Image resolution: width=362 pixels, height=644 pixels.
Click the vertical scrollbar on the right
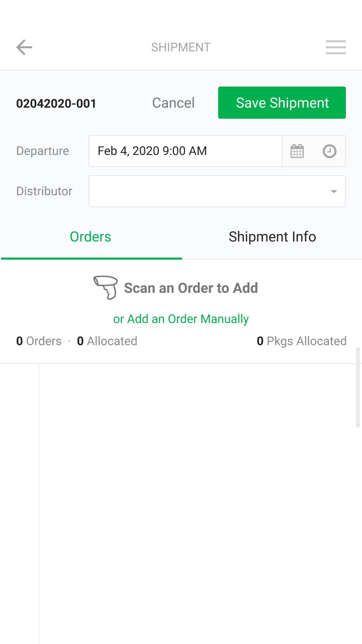pos(358,387)
